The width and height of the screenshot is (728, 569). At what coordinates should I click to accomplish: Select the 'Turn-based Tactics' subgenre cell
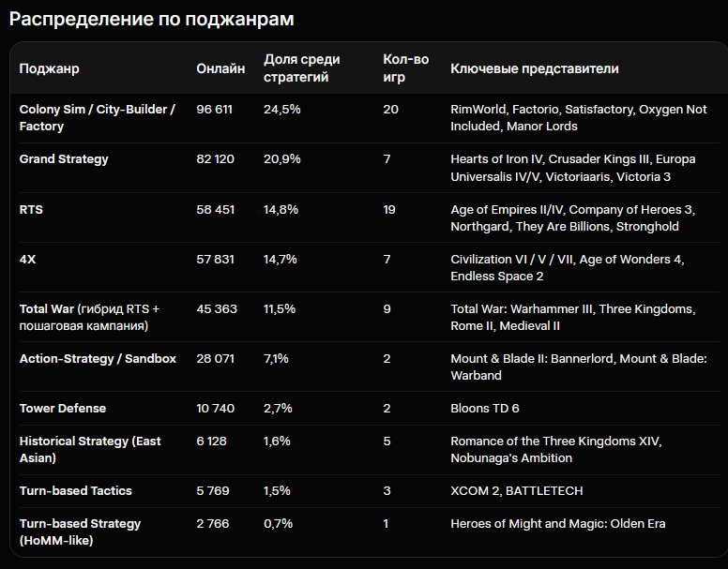pos(76,490)
